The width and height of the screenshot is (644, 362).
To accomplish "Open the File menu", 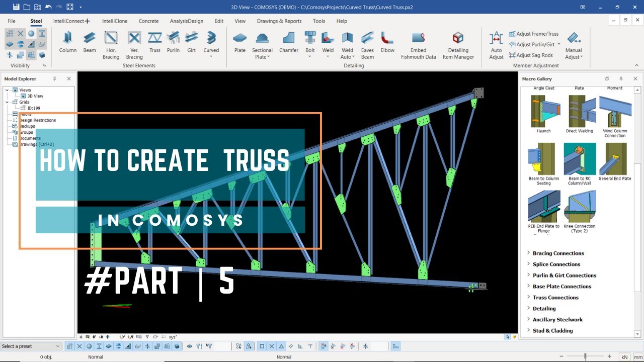I will tap(12, 21).
